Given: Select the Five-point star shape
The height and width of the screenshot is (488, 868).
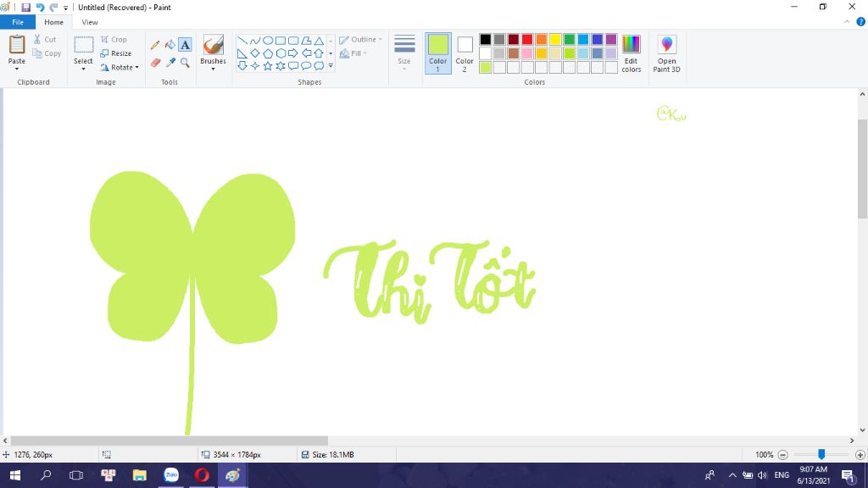Looking at the screenshot, I should [267, 66].
